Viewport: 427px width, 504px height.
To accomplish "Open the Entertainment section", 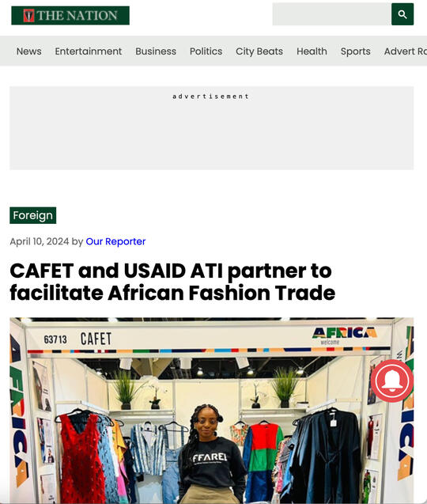I will click(89, 51).
